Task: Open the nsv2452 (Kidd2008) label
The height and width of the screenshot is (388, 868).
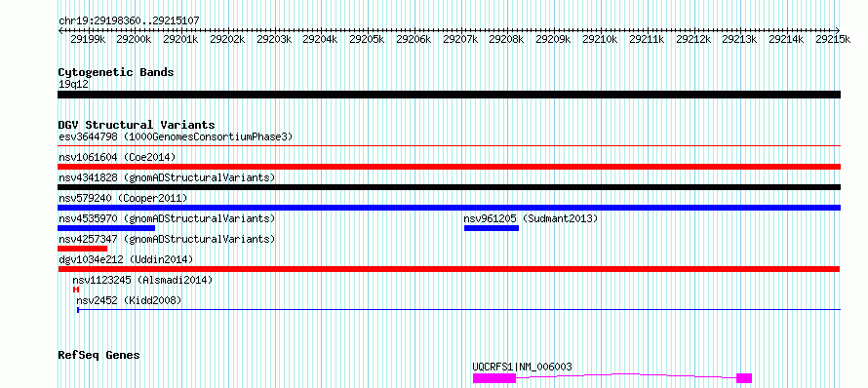Action: (129, 300)
